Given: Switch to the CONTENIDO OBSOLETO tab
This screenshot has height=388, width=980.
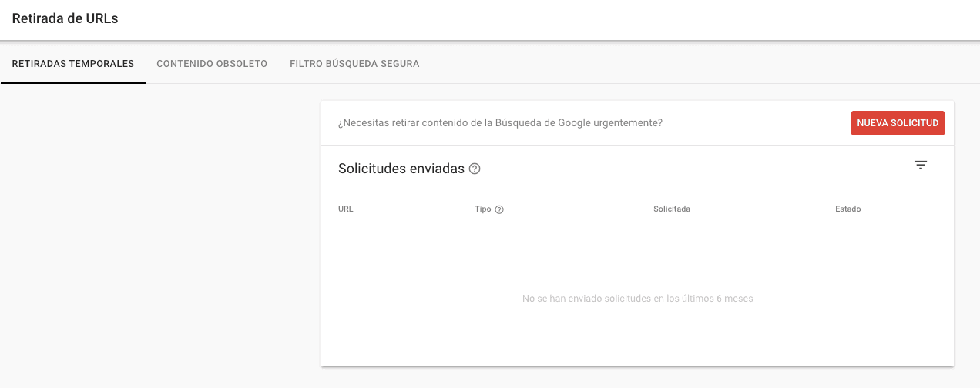Looking at the screenshot, I should click(x=212, y=64).
